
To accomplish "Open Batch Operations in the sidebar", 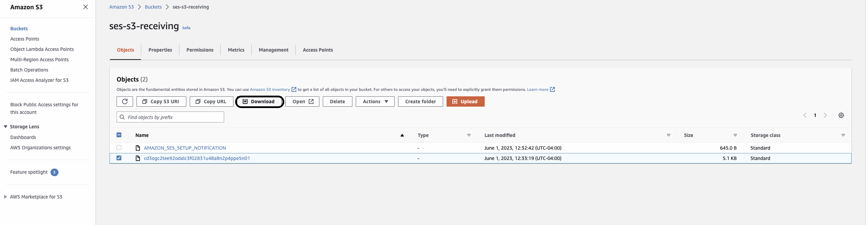I will 29,70.
